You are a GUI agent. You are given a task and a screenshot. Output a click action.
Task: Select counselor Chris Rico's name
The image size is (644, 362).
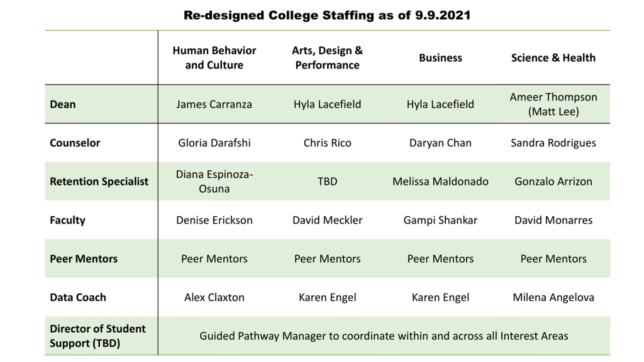[x=327, y=143]
